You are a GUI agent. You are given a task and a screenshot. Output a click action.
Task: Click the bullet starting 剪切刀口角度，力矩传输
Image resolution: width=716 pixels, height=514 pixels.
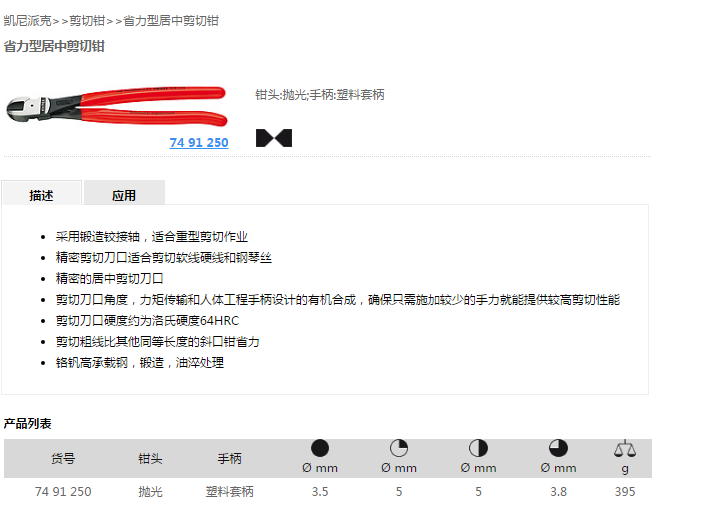click(x=338, y=299)
